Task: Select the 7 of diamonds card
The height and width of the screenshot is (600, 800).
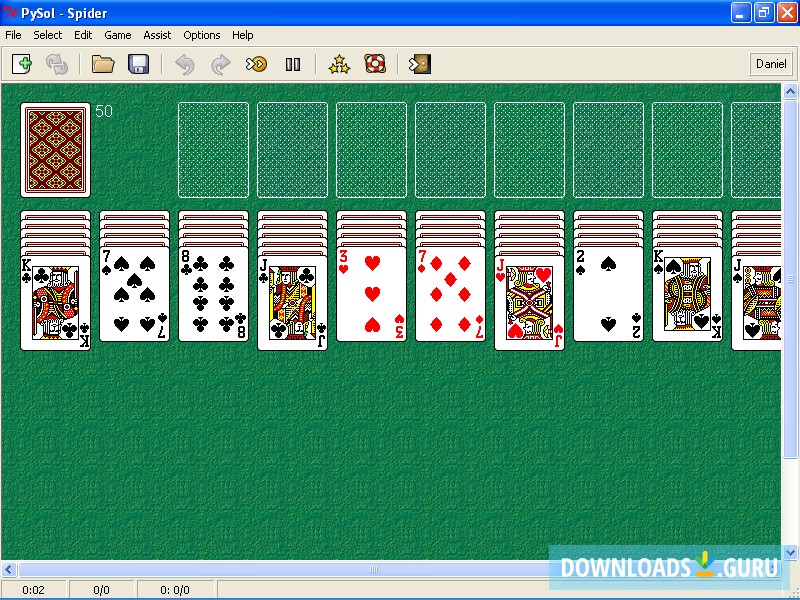Action: (x=451, y=294)
